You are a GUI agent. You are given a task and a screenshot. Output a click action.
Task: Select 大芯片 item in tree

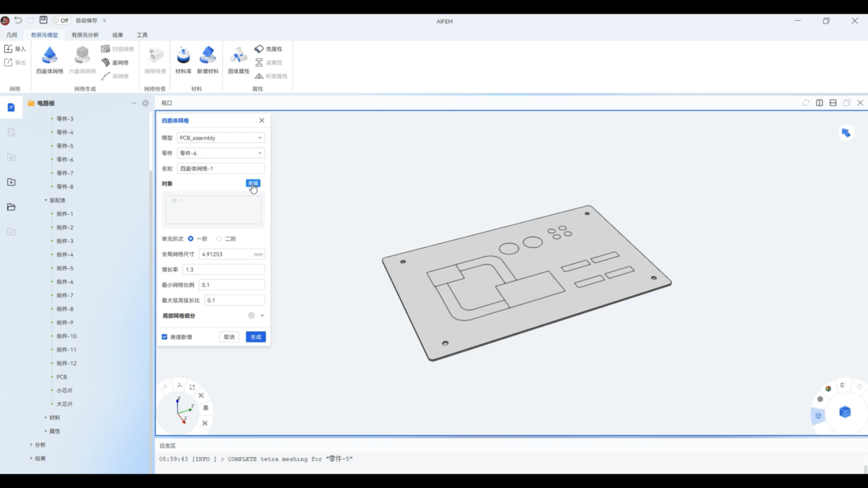(x=64, y=404)
